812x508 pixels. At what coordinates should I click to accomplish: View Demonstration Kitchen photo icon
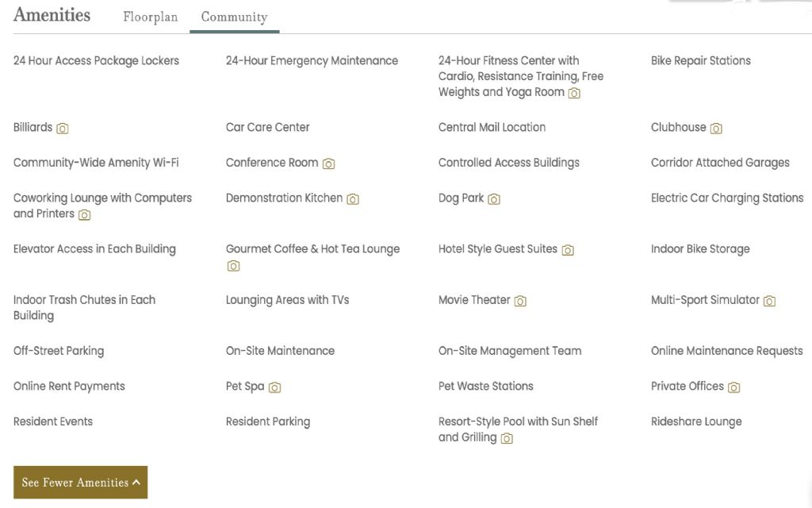click(353, 199)
